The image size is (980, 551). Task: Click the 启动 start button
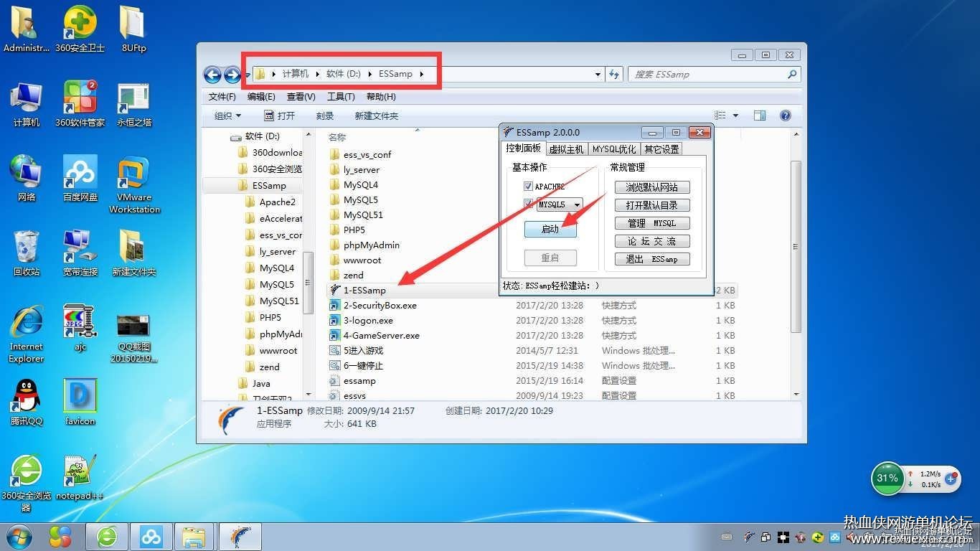point(550,229)
